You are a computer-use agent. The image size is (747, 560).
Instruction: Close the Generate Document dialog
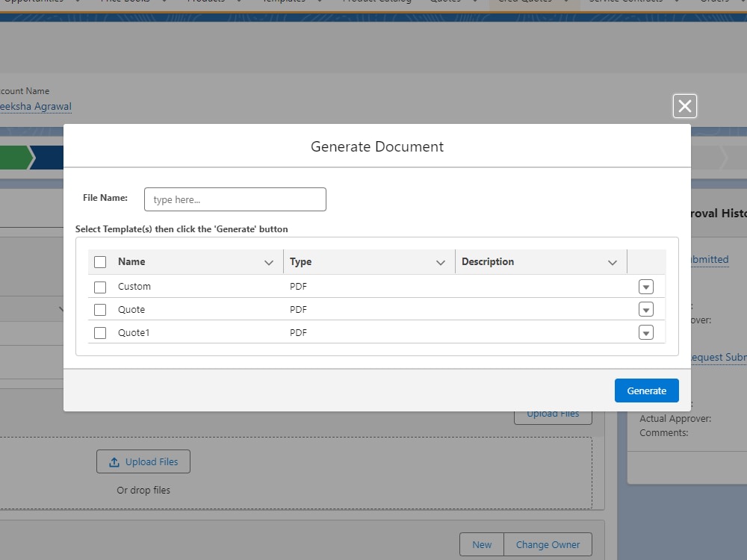[684, 106]
